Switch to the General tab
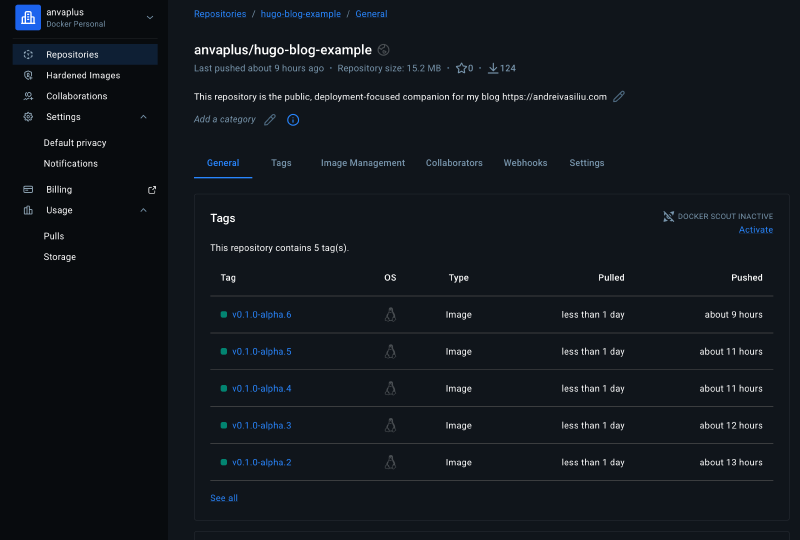Screen dimensions: 800x540 point(223,163)
